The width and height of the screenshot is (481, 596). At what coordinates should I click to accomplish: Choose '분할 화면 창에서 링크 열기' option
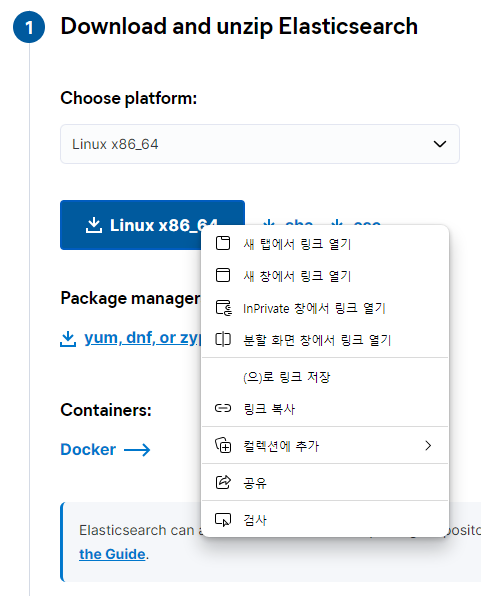click(x=325, y=340)
